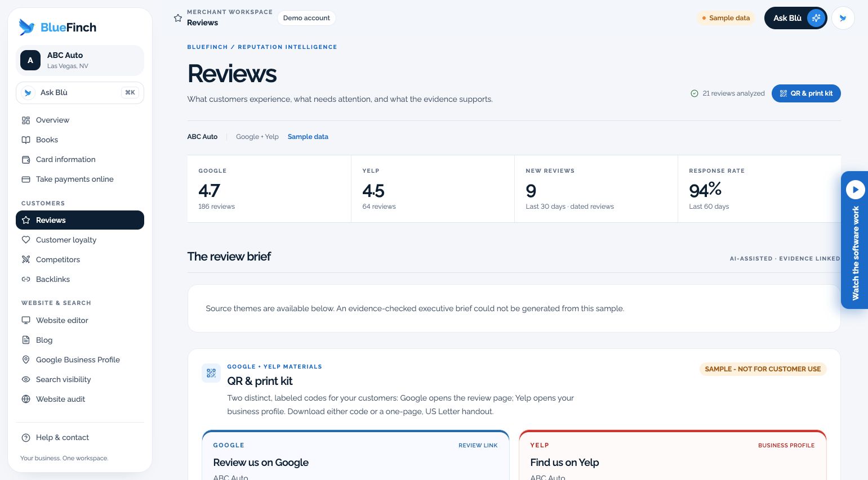The image size is (868, 480).
Task: Click the BlueFinch bird logo
Action: click(26, 27)
